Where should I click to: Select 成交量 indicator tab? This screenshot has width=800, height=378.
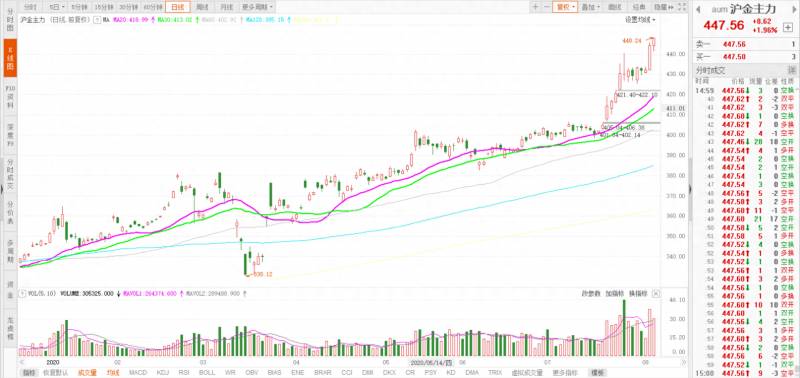pyautogui.click(x=87, y=373)
